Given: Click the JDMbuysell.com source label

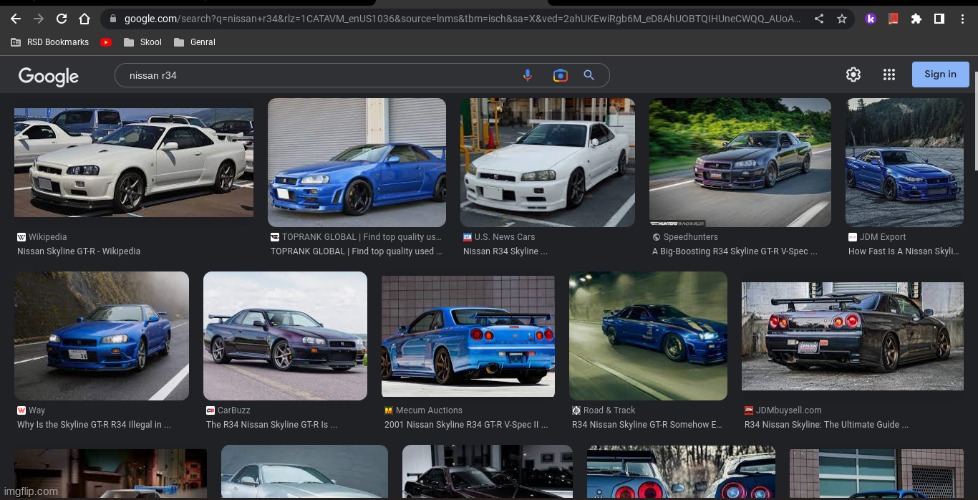Looking at the screenshot, I should (788, 410).
